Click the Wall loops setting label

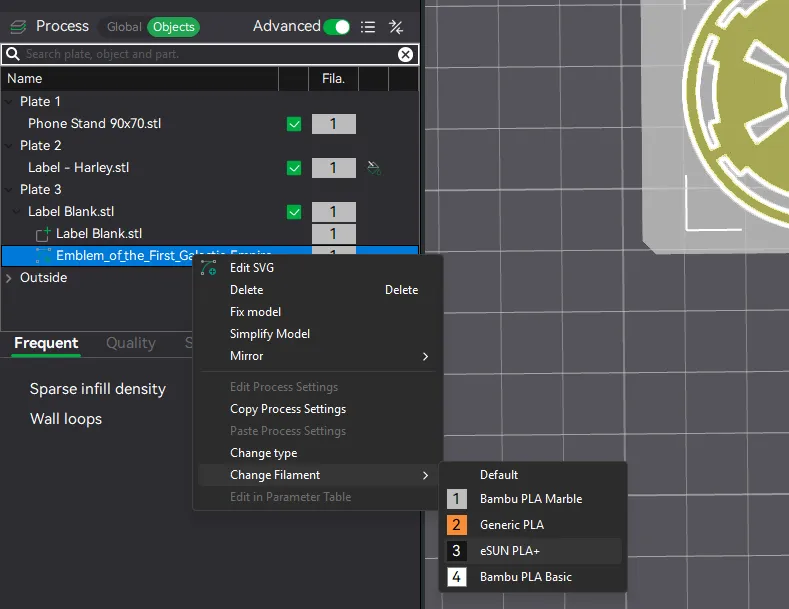(66, 419)
